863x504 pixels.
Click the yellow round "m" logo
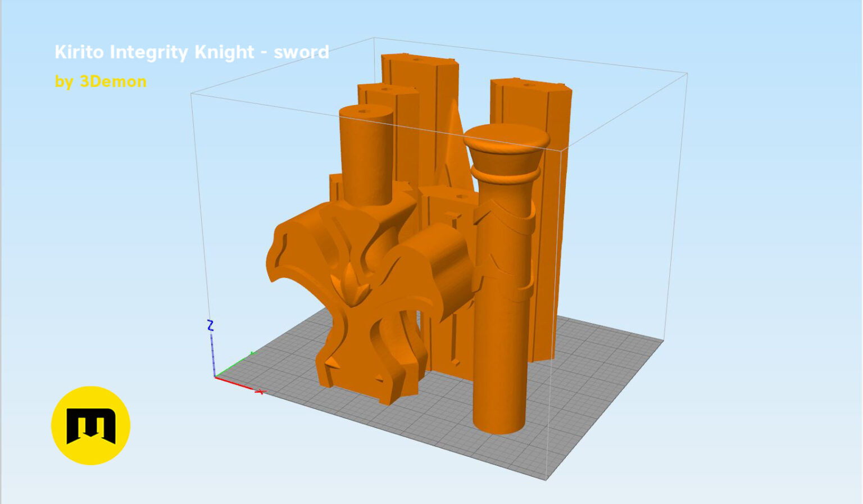(90, 425)
